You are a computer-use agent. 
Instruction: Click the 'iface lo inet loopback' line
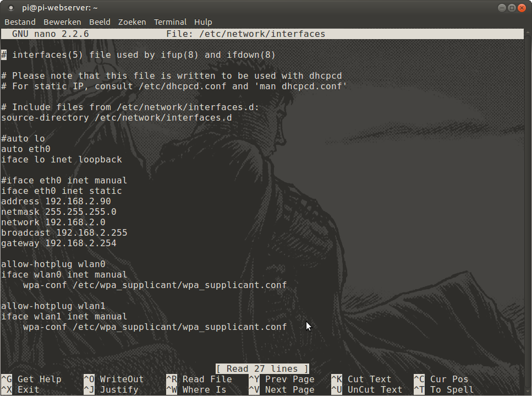[62, 160]
